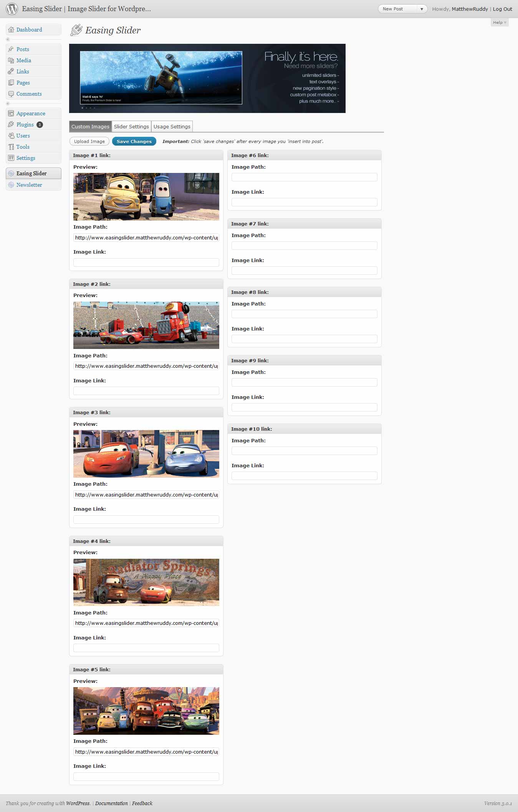The height and width of the screenshot is (812, 518).
Task: Open the New Post dropdown arrow
Action: (422, 9)
